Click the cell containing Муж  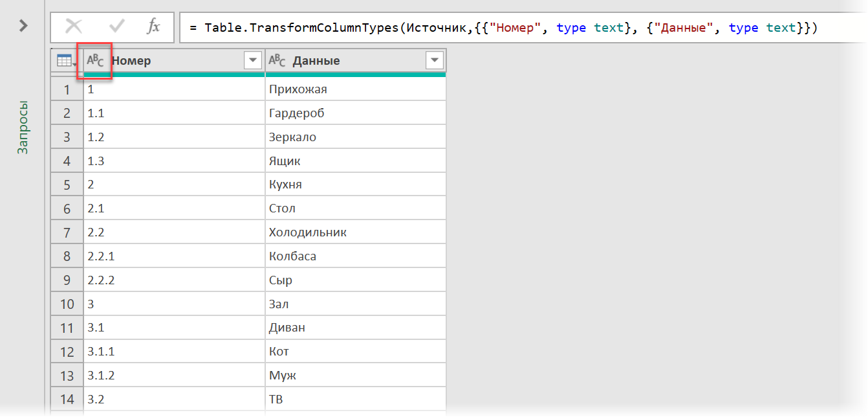click(x=356, y=376)
